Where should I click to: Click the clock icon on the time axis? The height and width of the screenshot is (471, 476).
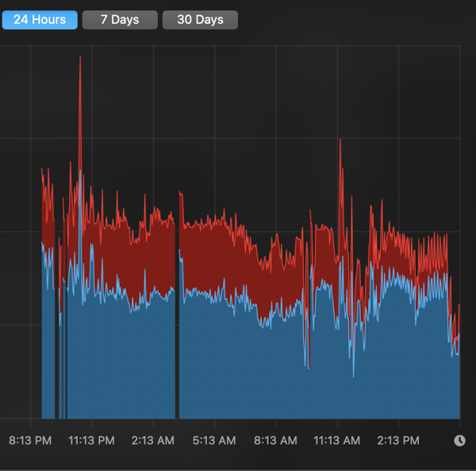(x=459, y=441)
